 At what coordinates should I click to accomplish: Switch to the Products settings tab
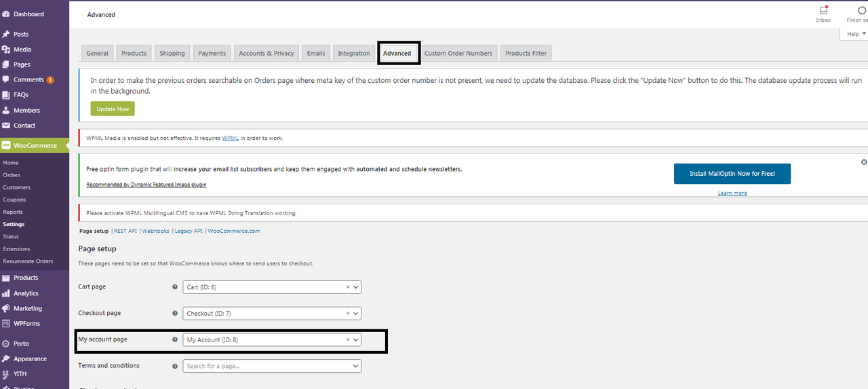pos(134,53)
